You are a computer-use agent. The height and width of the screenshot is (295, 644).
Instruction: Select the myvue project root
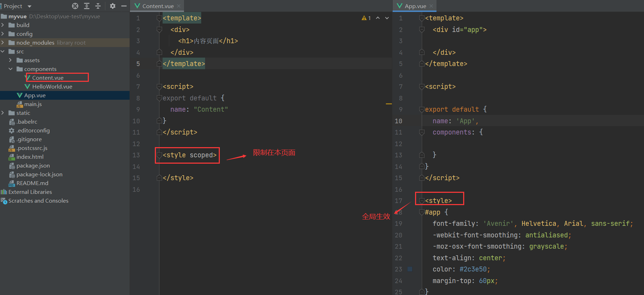18,16
